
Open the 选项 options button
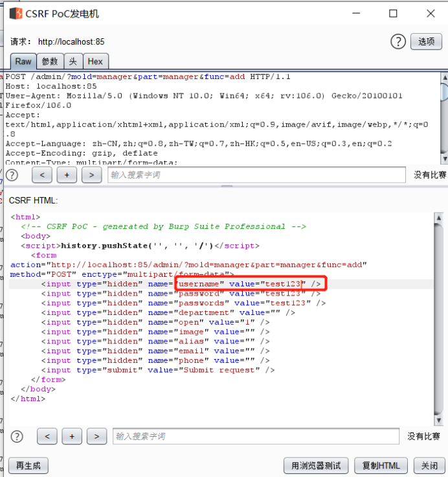click(x=426, y=41)
